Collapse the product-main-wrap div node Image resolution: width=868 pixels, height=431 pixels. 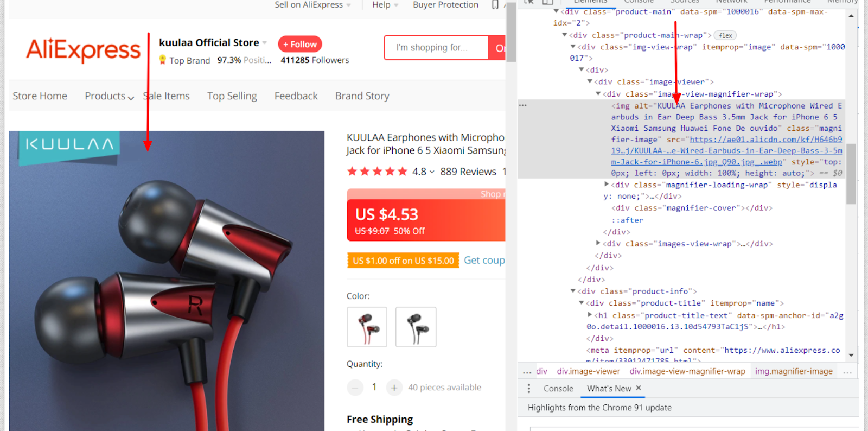[565, 35]
